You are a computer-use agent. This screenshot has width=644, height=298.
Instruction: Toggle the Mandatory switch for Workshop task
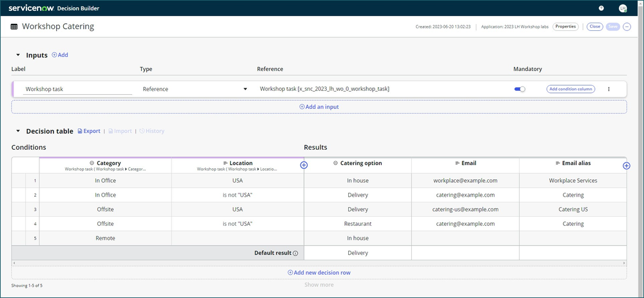[520, 89]
